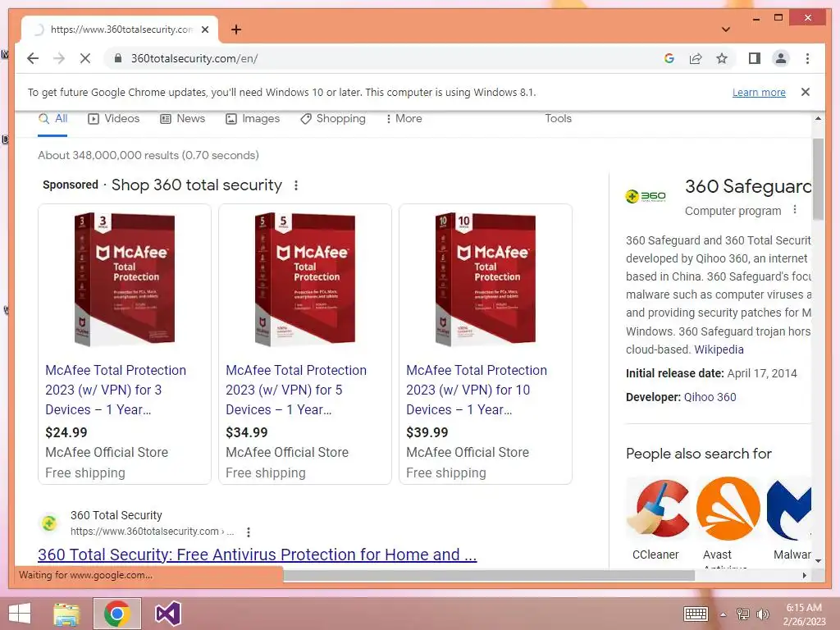Open the Chrome profile avatar
The image size is (840, 630).
[781, 58]
